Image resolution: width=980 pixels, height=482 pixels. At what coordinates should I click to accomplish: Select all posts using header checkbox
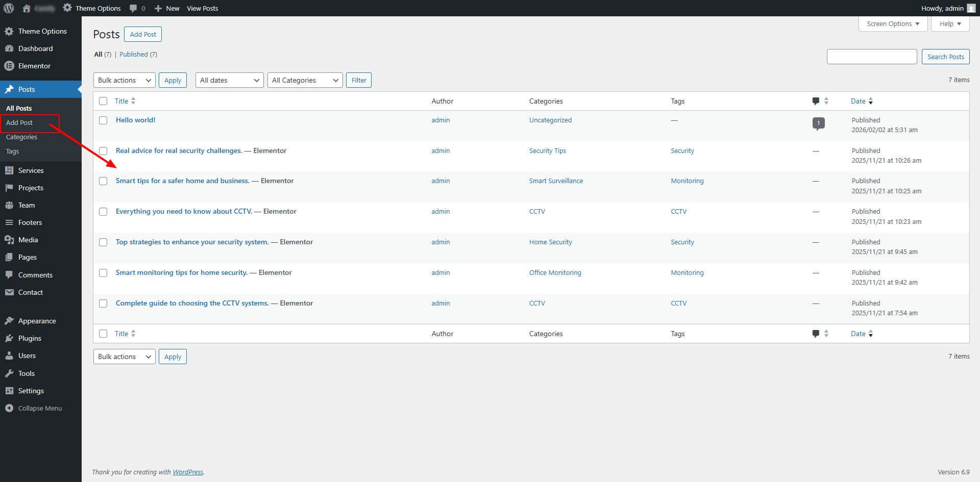pyautogui.click(x=103, y=101)
